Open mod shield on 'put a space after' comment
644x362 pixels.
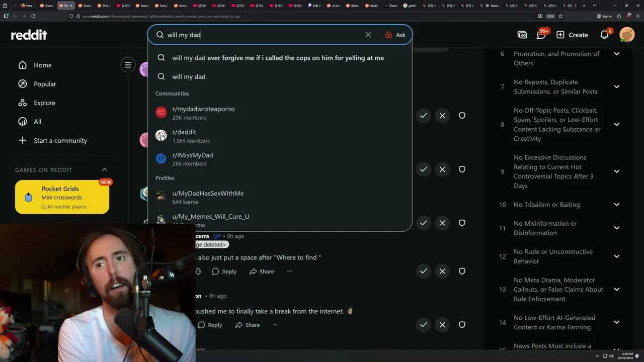[462, 271]
